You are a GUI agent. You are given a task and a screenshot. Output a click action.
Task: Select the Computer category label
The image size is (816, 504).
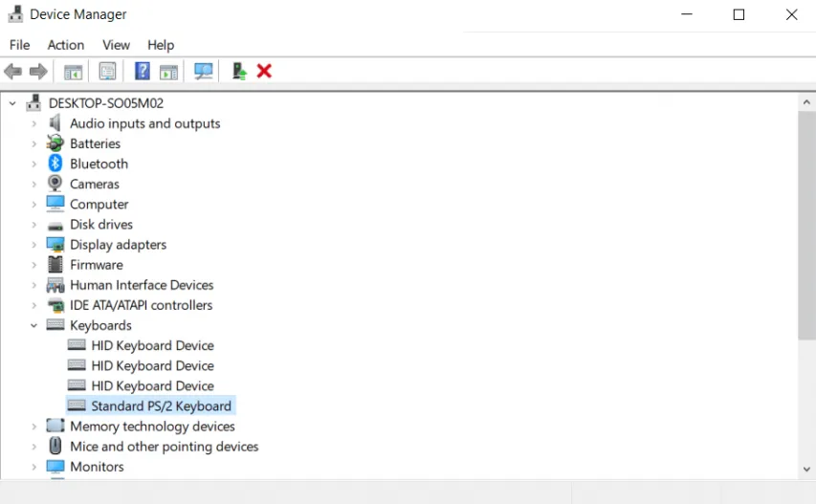99,205
